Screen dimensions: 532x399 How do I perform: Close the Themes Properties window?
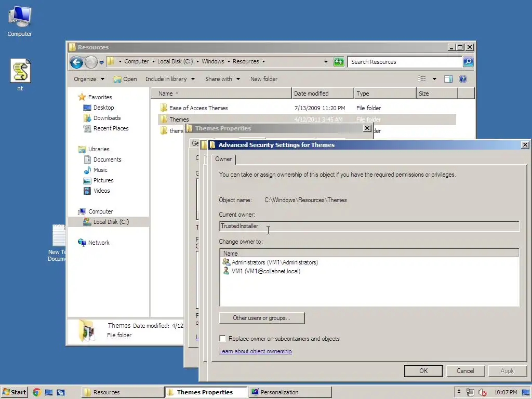pos(367,128)
